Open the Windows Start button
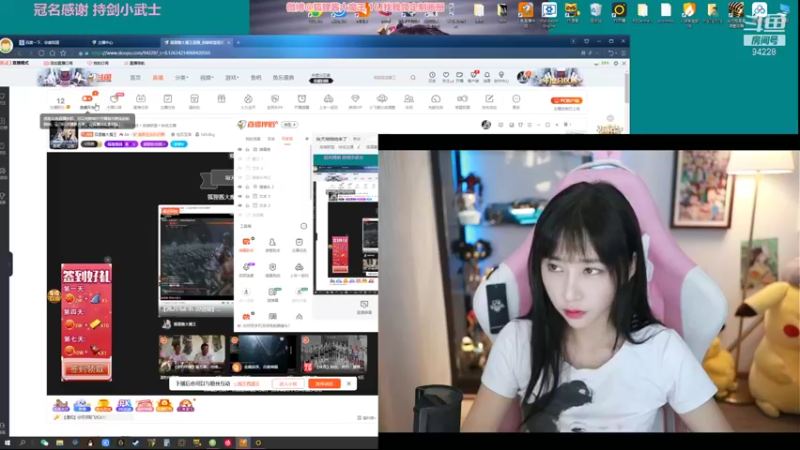This screenshot has height=450, width=800. 7,443
